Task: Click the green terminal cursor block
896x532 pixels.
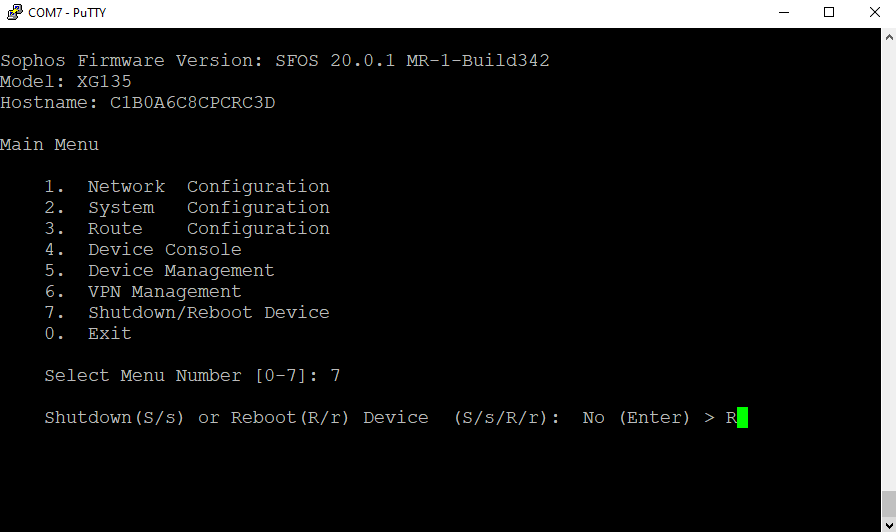Action: [x=742, y=418]
